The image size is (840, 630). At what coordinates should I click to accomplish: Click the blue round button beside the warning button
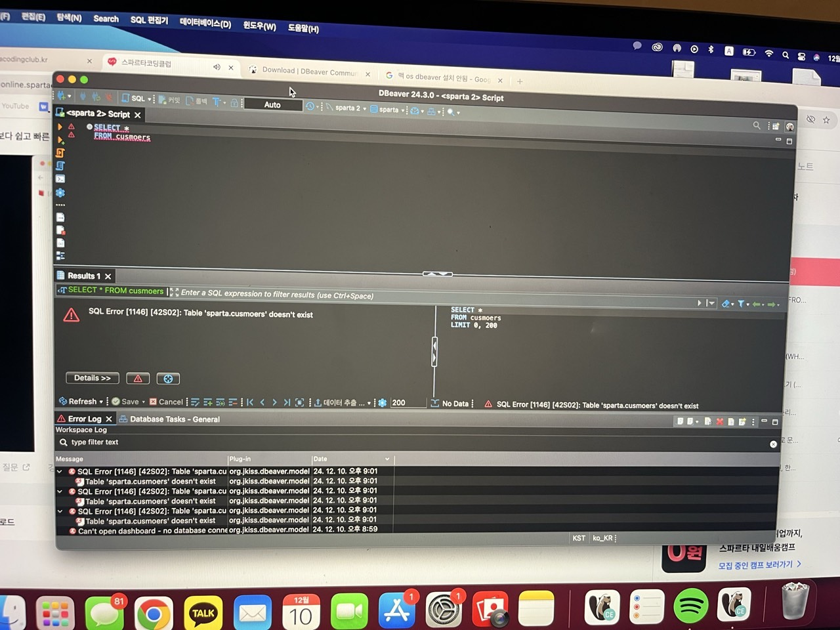[x=168, y=379]
